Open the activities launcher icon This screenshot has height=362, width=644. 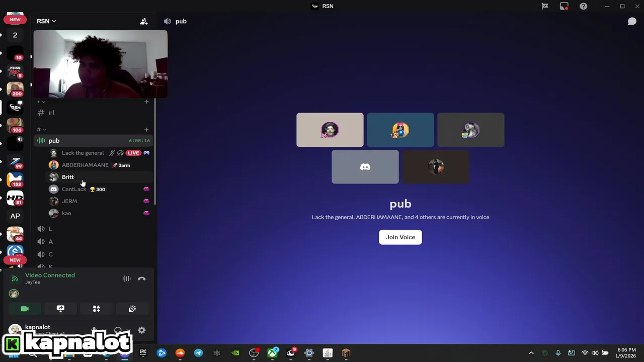coord(96,309)
